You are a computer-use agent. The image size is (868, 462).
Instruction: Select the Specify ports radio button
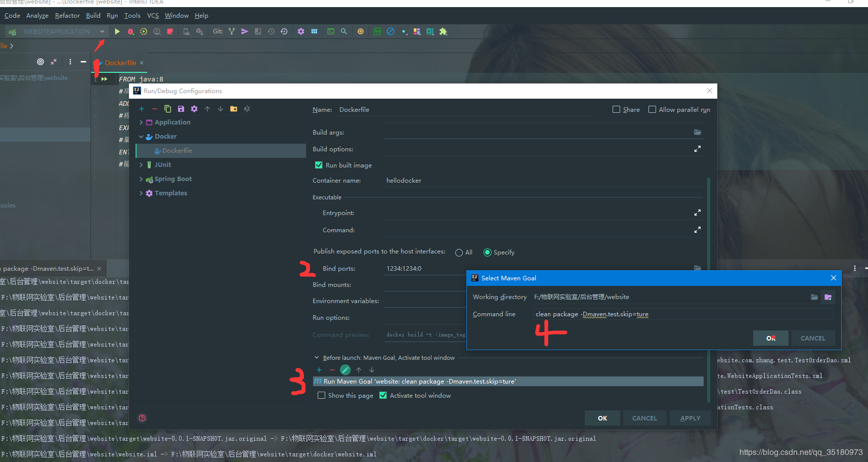click(488, 253)
